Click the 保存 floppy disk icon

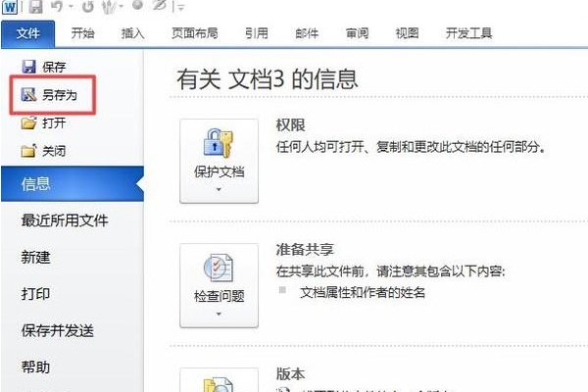pyautogui.click(x=28, y=67)
